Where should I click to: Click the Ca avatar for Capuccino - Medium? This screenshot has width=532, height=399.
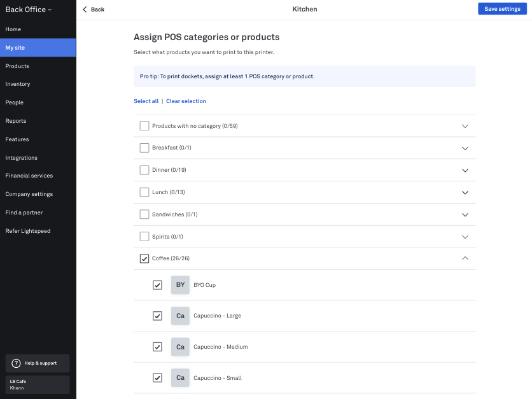pyautogui.click(x=180, y=347)
